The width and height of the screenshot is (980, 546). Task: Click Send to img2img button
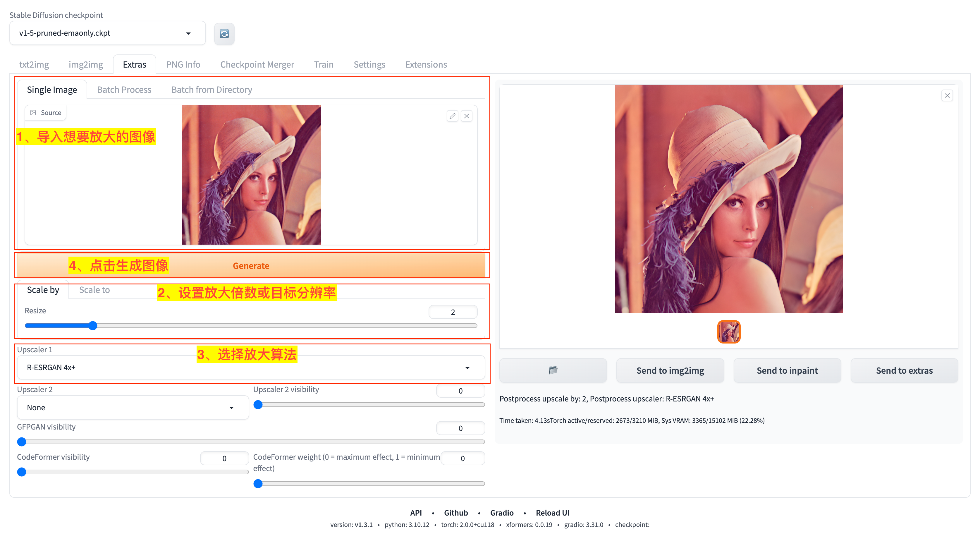(x=670, y=370)
